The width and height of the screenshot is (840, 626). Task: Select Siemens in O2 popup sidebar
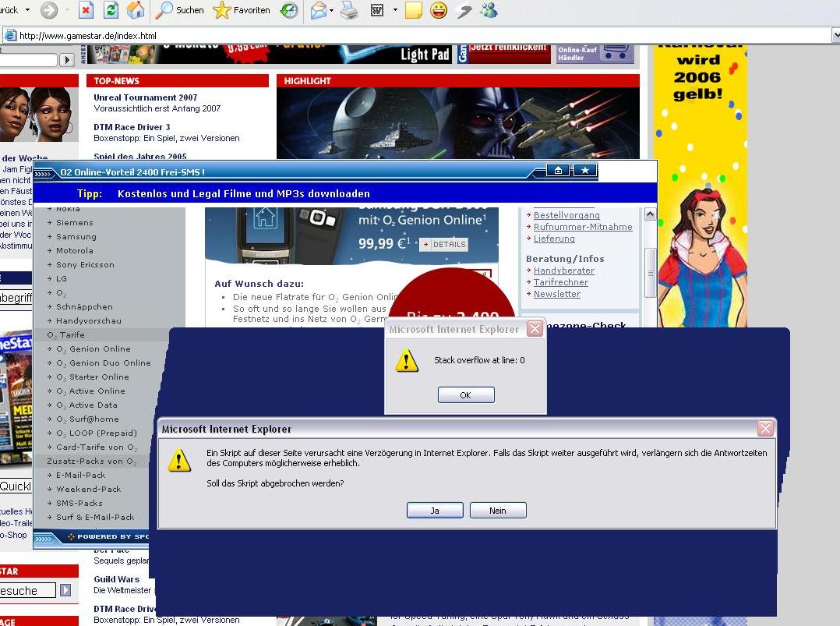(75, 222)
